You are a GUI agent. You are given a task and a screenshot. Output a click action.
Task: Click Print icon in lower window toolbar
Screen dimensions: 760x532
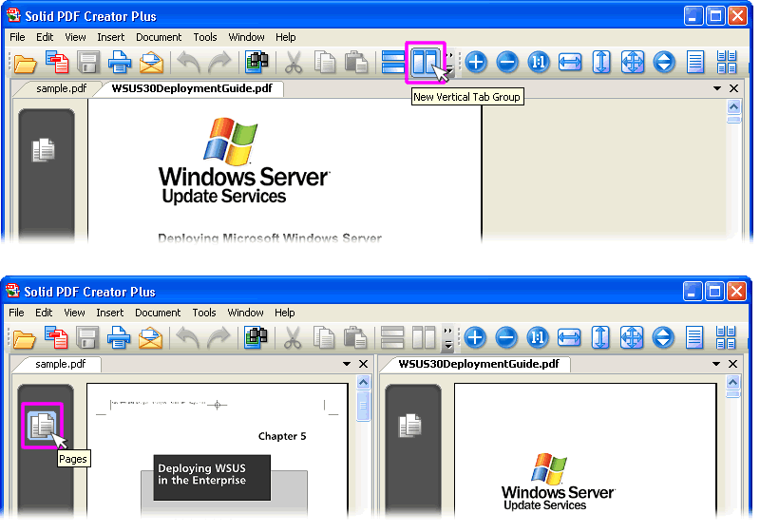(118, 338)
